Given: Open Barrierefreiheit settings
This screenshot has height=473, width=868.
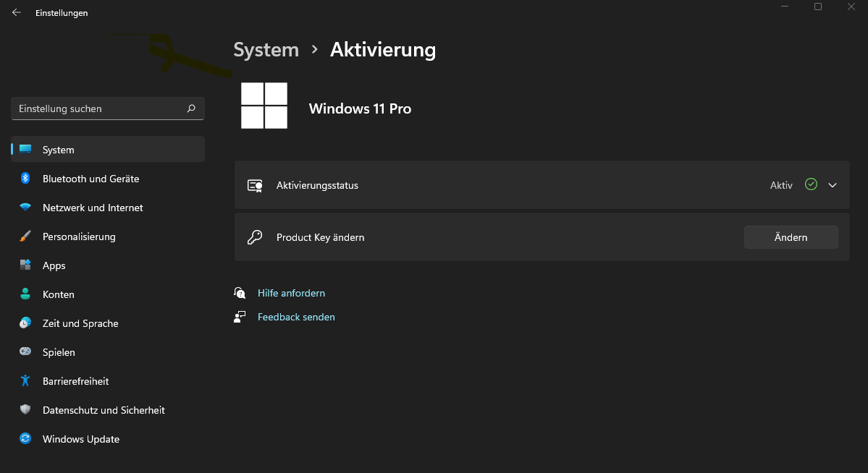Looking at the screenshot, I should point(108,381).
